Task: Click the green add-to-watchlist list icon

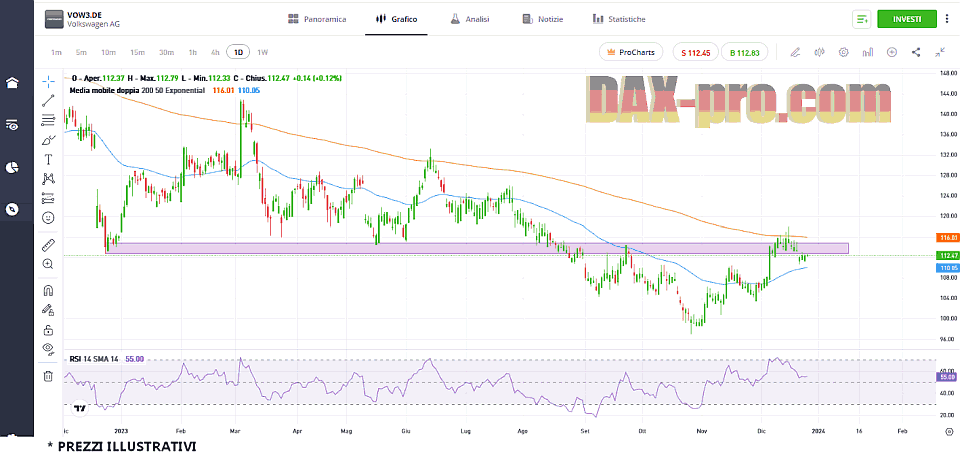Action: [861, 19]
